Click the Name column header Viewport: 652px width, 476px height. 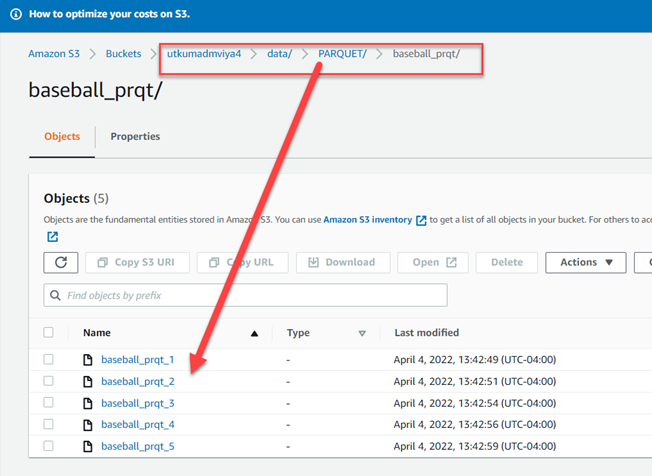[97, 333]
